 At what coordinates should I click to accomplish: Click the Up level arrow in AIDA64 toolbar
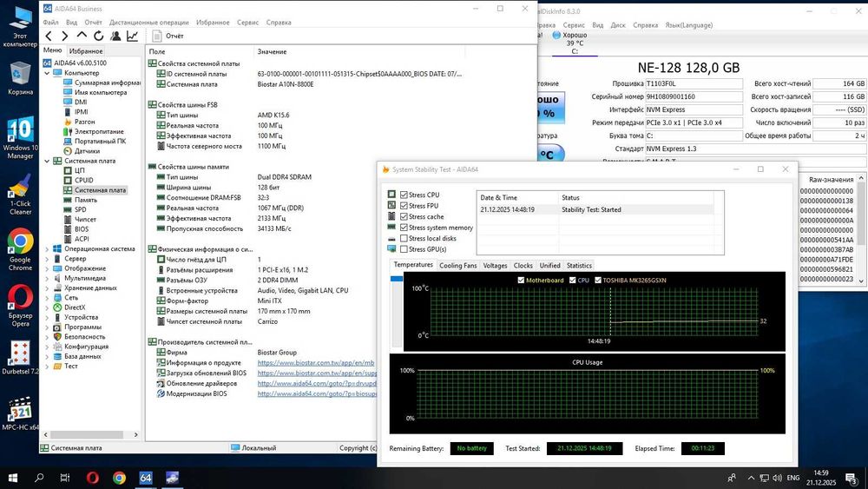tap(82, 36)
